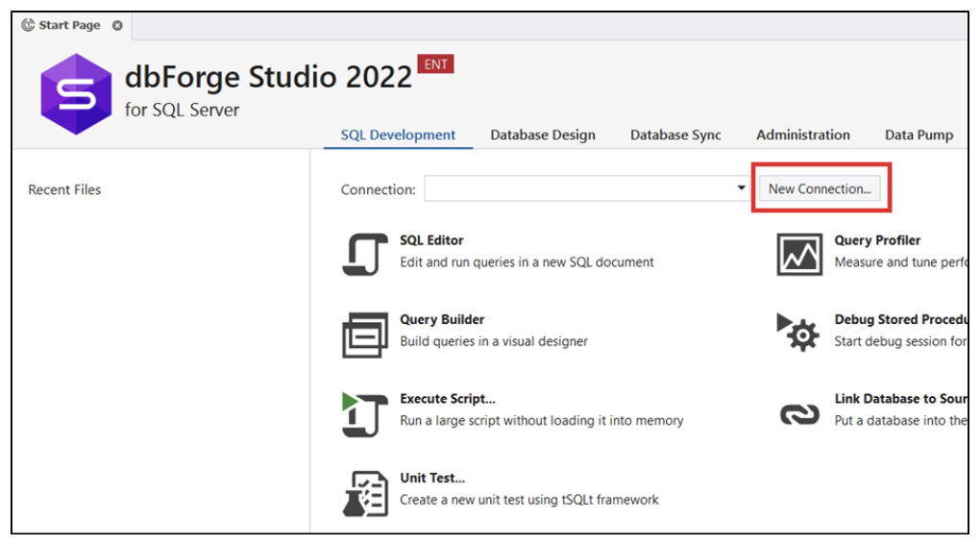980x546 pixels.
Task: Click the ENT edition badge
Action: (435, 63)
